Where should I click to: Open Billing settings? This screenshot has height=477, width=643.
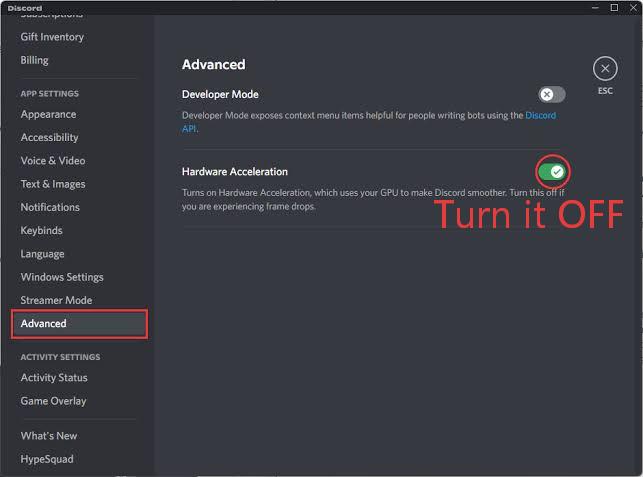point(34,60)
